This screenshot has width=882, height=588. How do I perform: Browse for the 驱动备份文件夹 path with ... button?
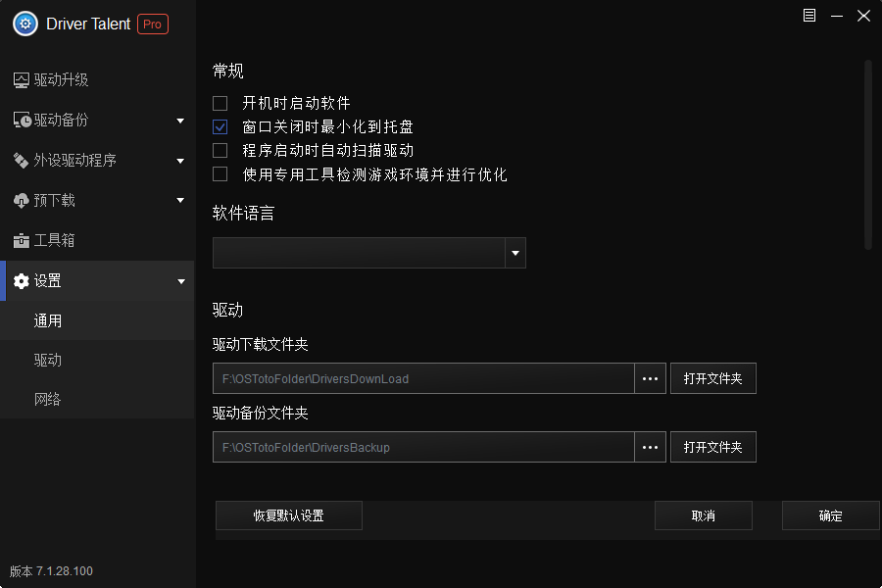coord(651,447)
